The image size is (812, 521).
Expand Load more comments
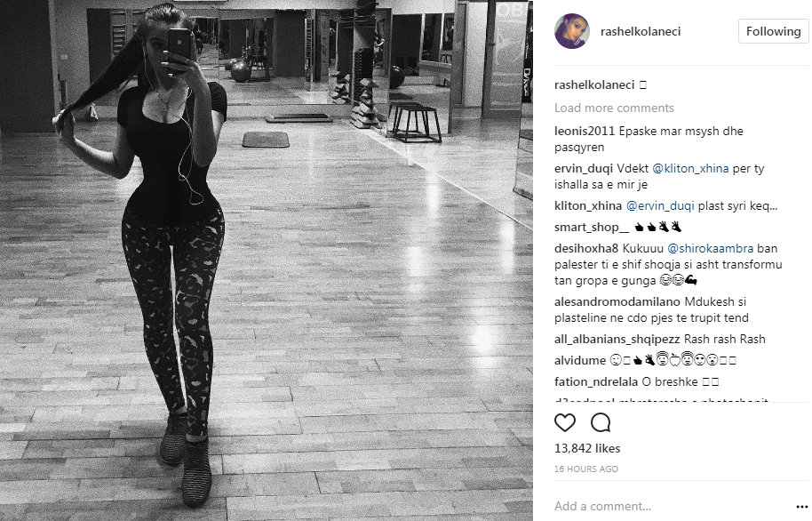tap(614, 108)
